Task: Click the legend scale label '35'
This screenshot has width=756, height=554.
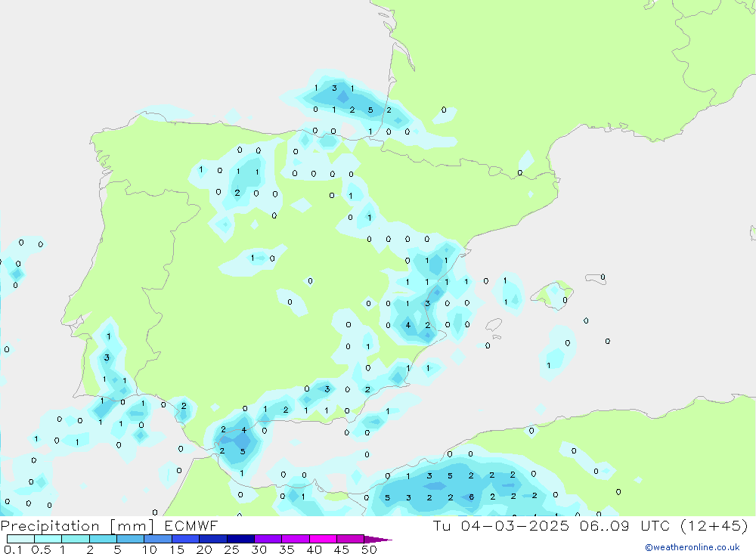Action: click(287, 549)
